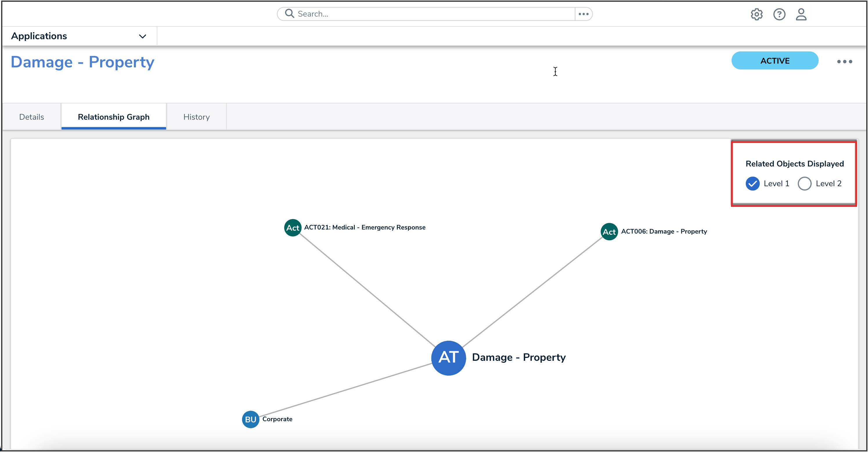Open search options ellipsis menu
Screen dimensions: 868x452
coord(584,14)
